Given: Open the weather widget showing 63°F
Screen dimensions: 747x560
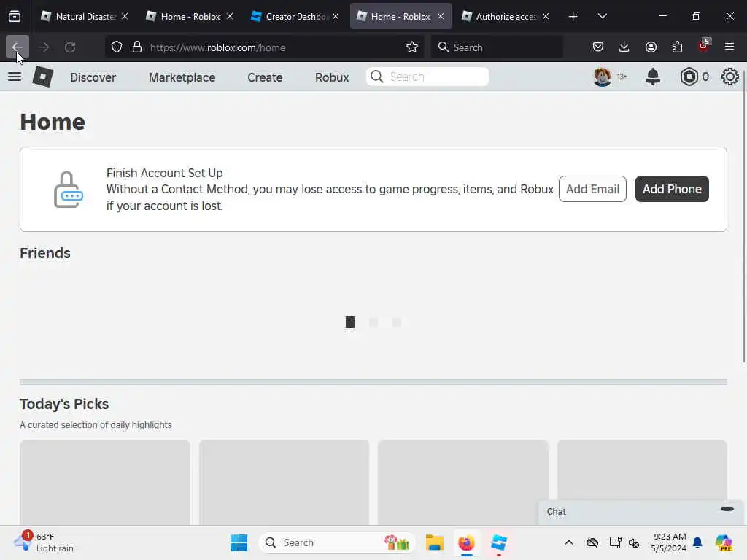Looking at the screenshot, I should pyautogui.click(x=44, y=542).
